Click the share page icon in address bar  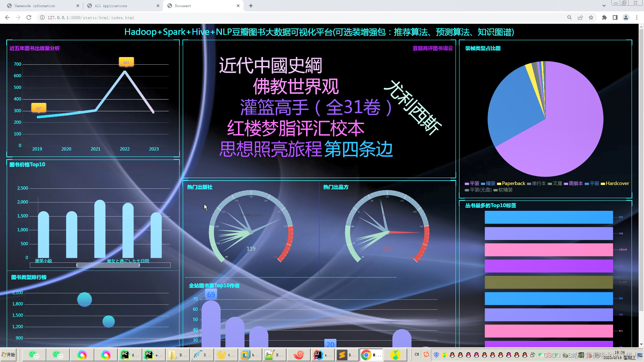(580, 17)
